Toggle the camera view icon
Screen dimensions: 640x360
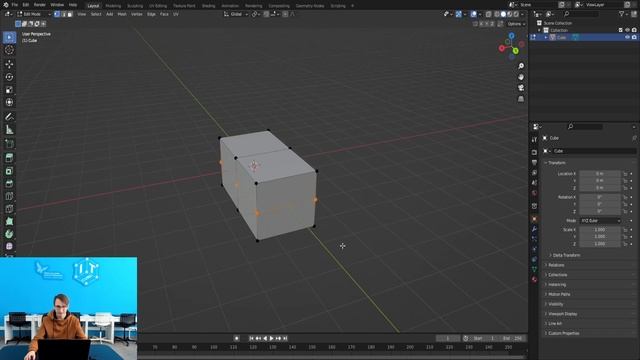521,88
